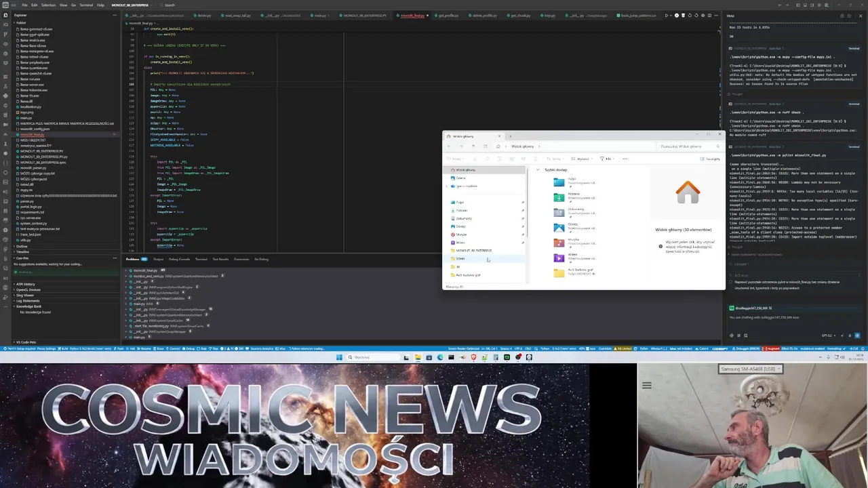Image resolution: width=868 pixels, height=488 pixels.
Task: Collapse the Szybki dostęp group
Action: [x=538, y=169]
